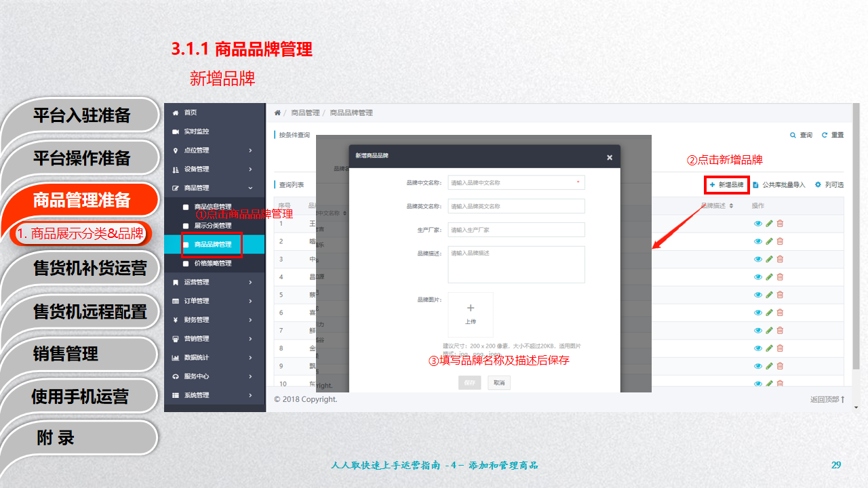The width and height of the screenshot is (868, 488).
Task: Click the 品牌中文名称 input field
Action: click(x=516, y=182)
